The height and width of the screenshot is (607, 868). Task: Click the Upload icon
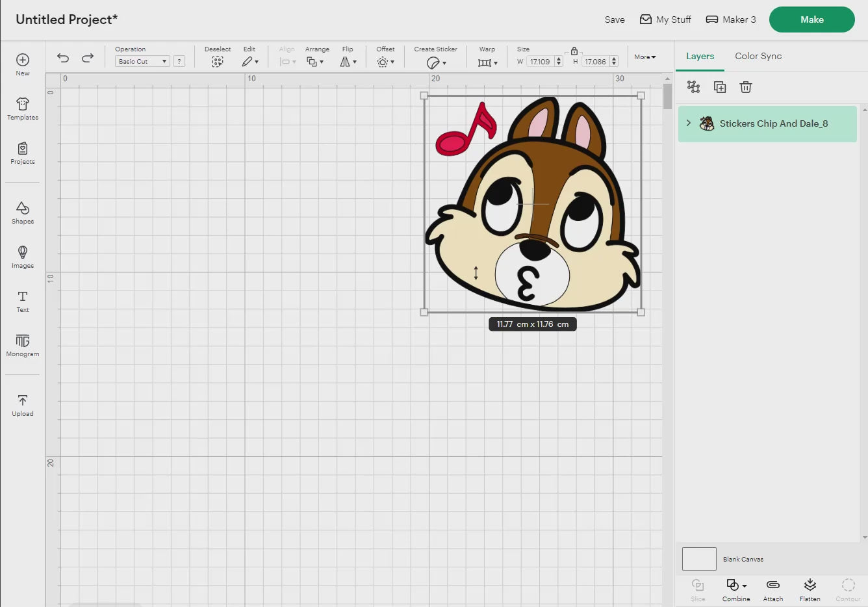pos(23,400)
